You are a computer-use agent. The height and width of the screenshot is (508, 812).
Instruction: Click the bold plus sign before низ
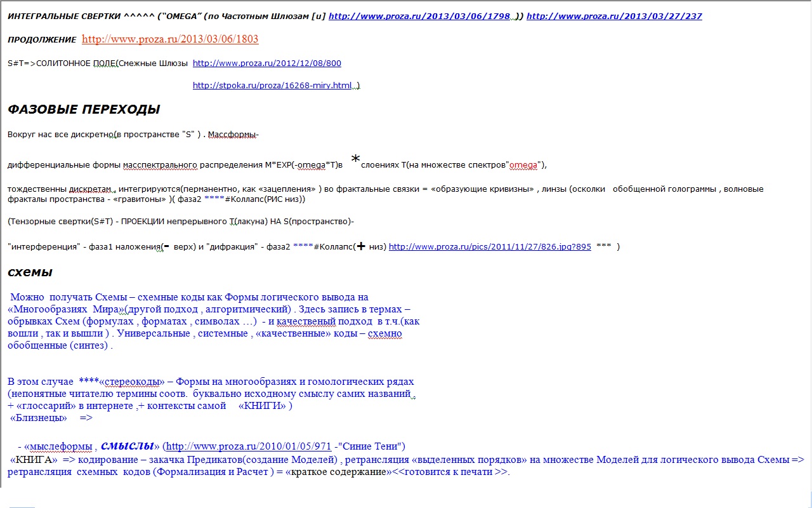tap(361, 246)
